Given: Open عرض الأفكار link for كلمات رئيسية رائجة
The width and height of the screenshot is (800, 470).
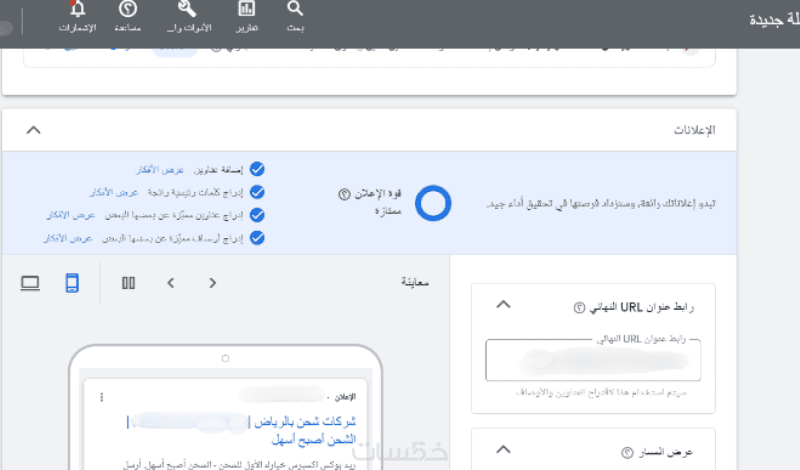Looking at the screenshot, I should tap(114, 192).
